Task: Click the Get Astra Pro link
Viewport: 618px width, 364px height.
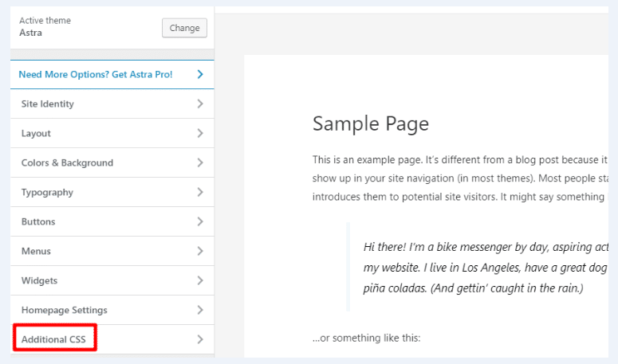Action: (96, 74)
